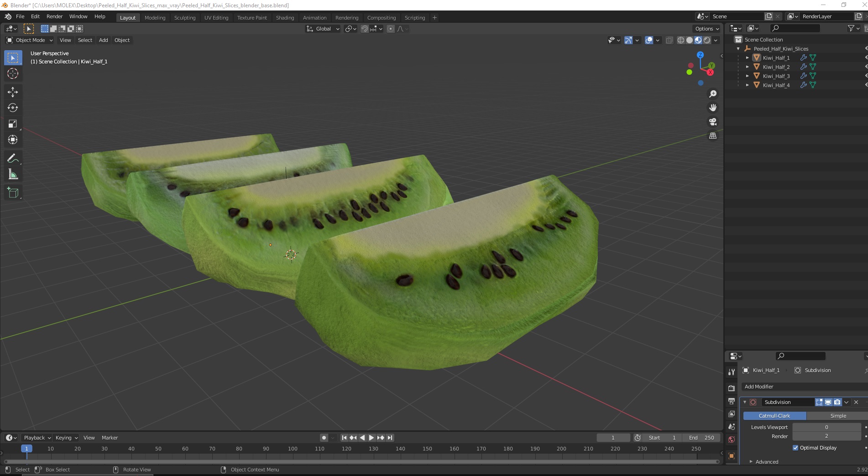Expand Kiwi_Half_4 in the outliner
Screen dimensions: 868x476
[x=747, y=85]
